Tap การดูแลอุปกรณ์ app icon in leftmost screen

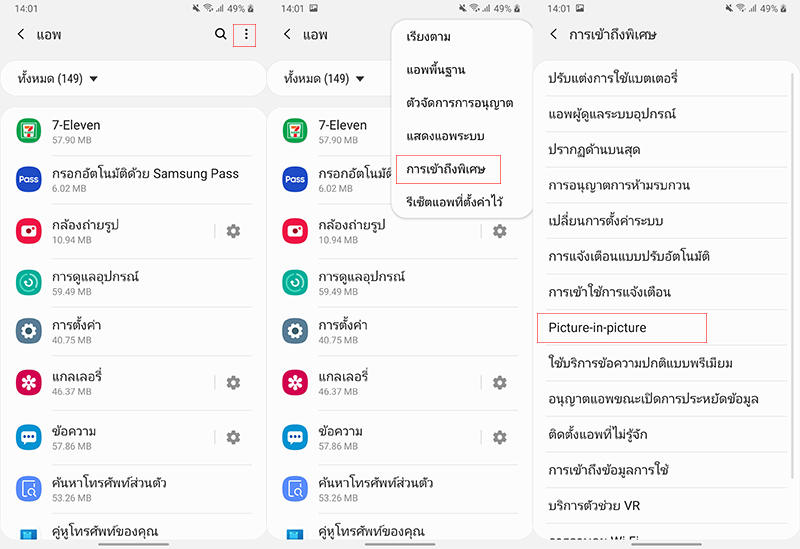coord(28,283)
